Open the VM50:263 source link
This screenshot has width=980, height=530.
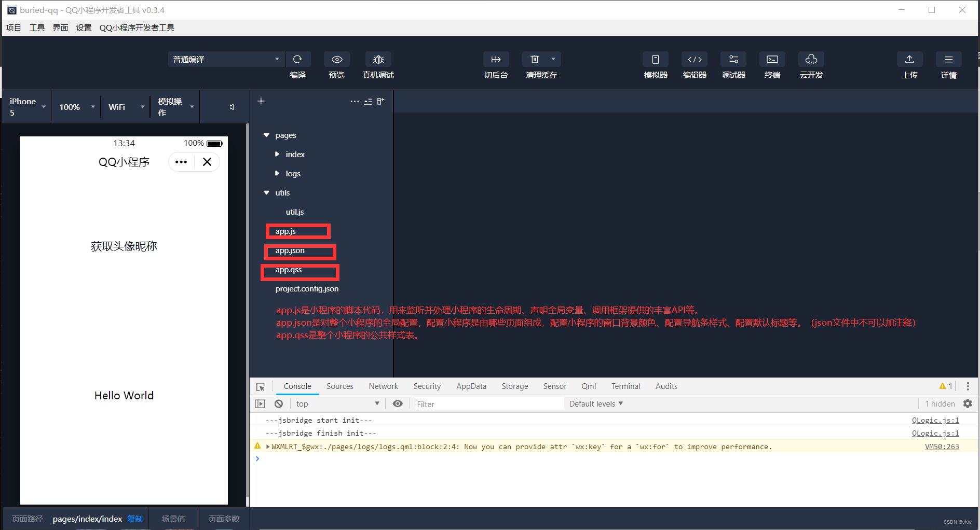pyautogui.click(x=942, y=447)
